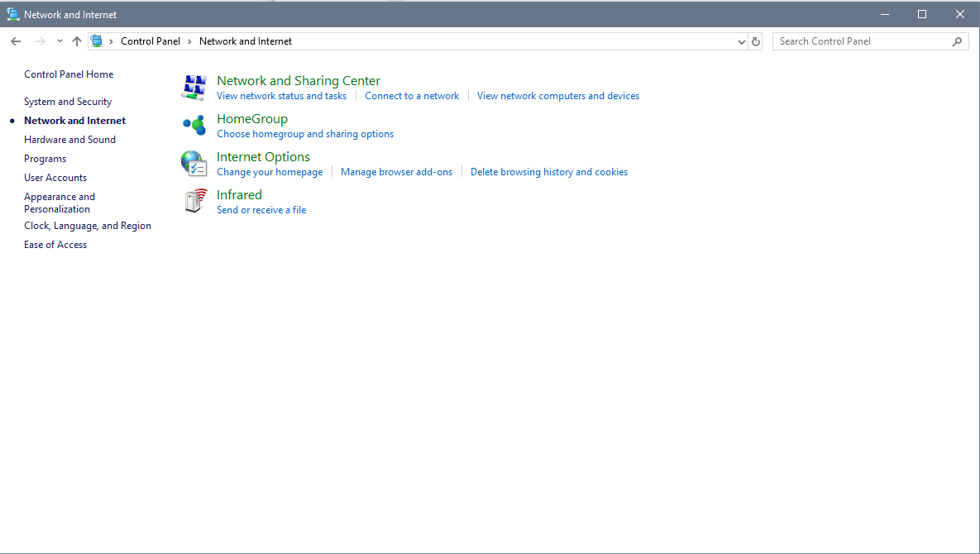Expand chevron before Control Panel breadcrumb
This screenshot has width=980, height=554.
(112, 42)
